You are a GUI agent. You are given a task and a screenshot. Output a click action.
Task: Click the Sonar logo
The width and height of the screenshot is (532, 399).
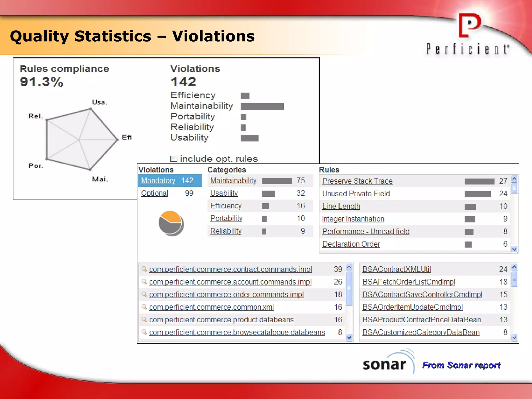(x=389, y=362)
